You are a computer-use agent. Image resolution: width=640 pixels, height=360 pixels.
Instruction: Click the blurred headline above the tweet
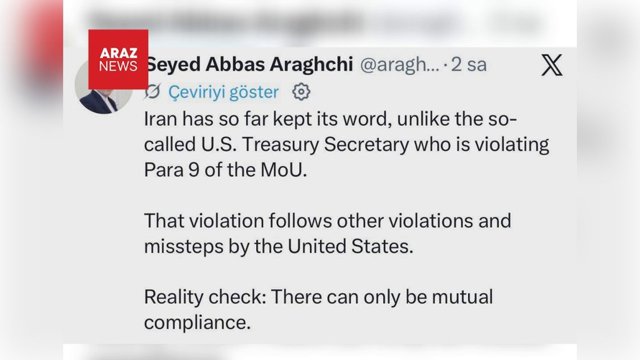[x=314, y=21]
